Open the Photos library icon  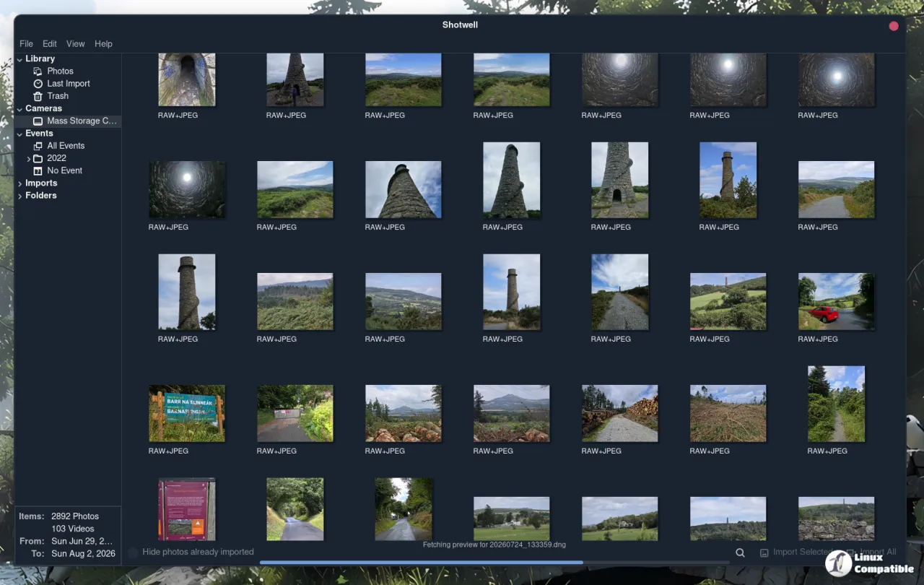(x=38, y=71)
